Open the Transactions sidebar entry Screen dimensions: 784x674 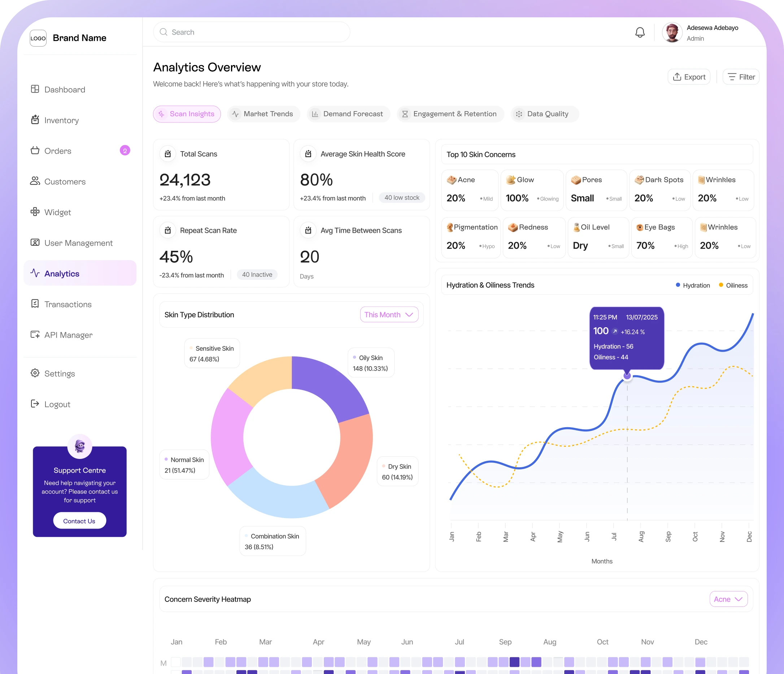68,305
